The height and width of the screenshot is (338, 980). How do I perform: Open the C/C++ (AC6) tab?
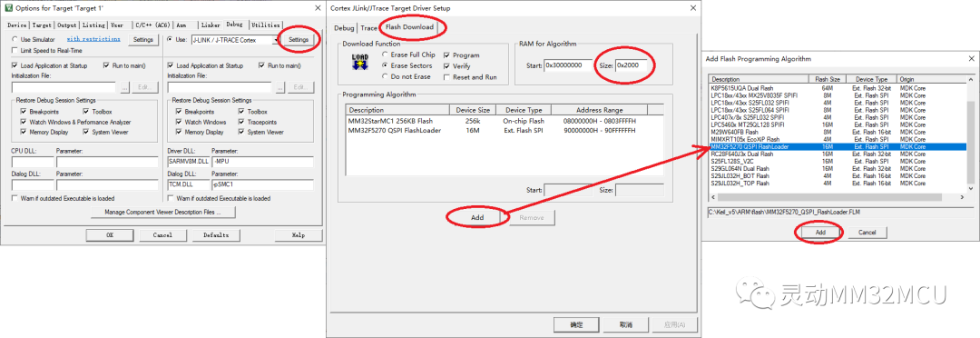click(152, 25)
